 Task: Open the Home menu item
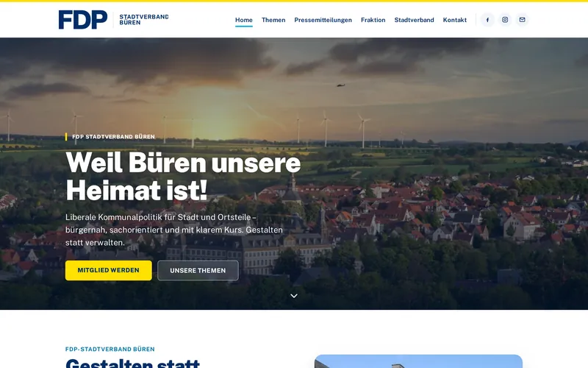(x=244, y=20)
